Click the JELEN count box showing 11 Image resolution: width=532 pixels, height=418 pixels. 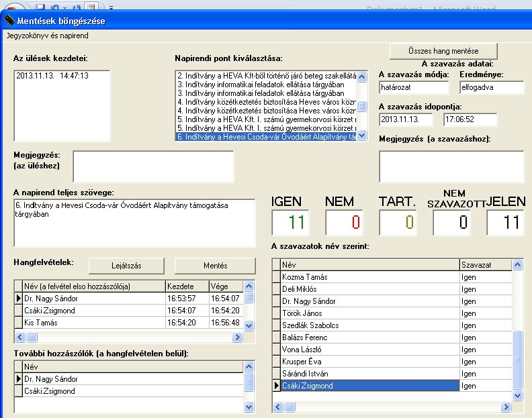[505, 223]
